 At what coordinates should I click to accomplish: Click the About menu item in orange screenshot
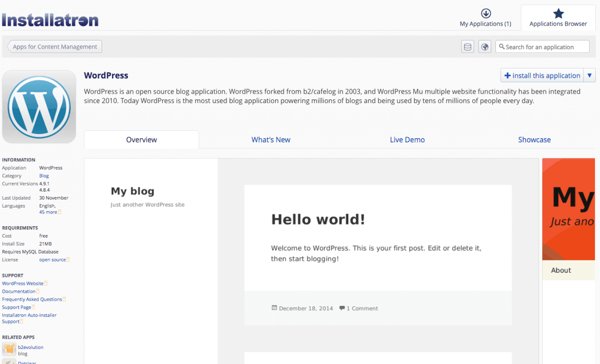(x=561, y=270)
